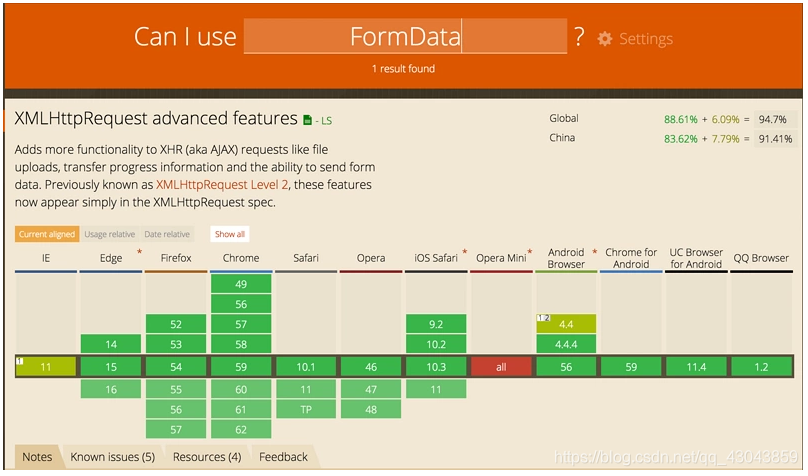Click the Firefox 52 version cell

coord(176,324)
